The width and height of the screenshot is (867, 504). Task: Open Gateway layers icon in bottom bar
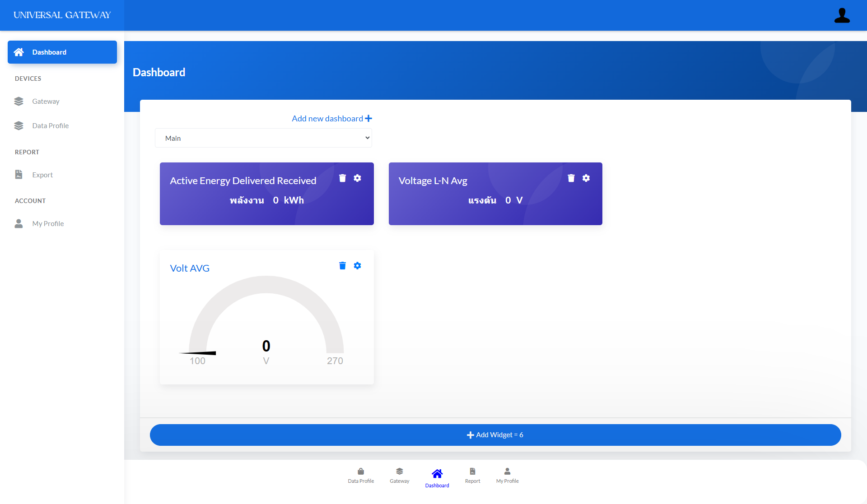399,472
